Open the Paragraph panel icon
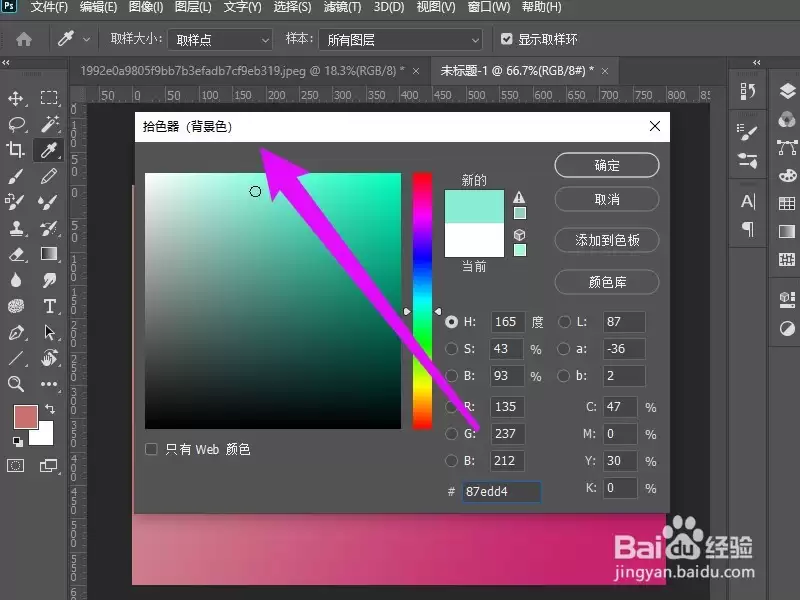This screenshot has width=800, height=600. click(748, 229)
